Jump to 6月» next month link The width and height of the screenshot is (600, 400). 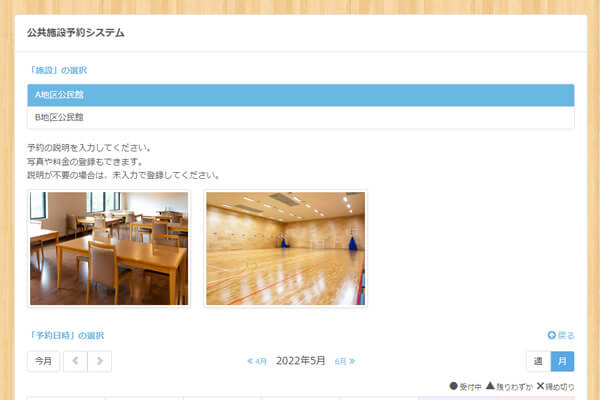point(345,361)
